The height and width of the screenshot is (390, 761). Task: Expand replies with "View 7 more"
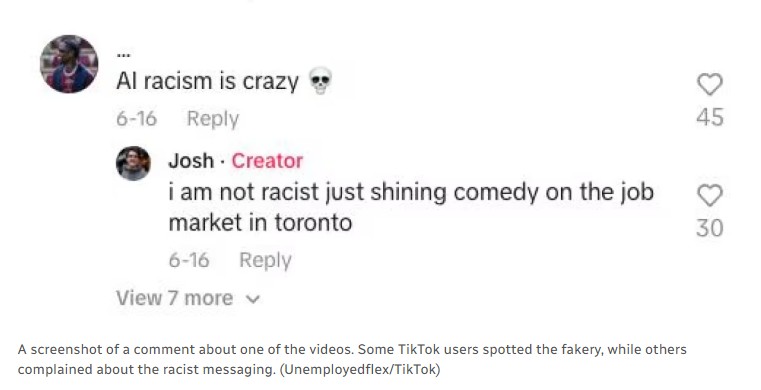click(188, 298)
